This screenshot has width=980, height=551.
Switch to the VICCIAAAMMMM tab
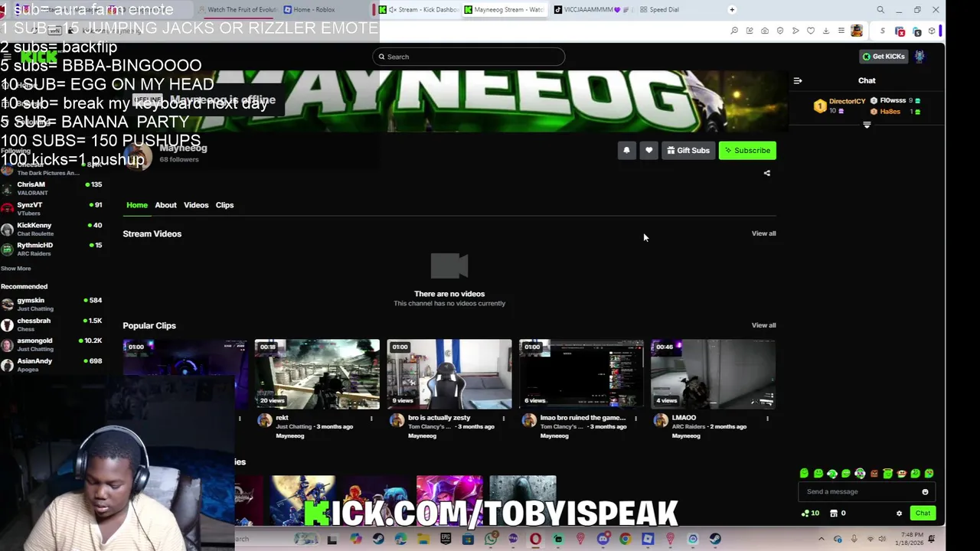click(x=590, y=10)
